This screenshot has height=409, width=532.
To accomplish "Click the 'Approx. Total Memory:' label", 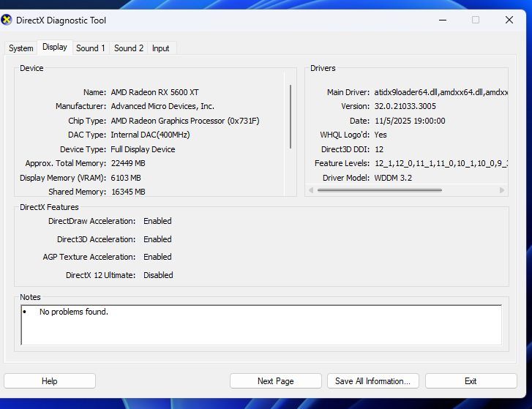I will [x=65, y=163].
